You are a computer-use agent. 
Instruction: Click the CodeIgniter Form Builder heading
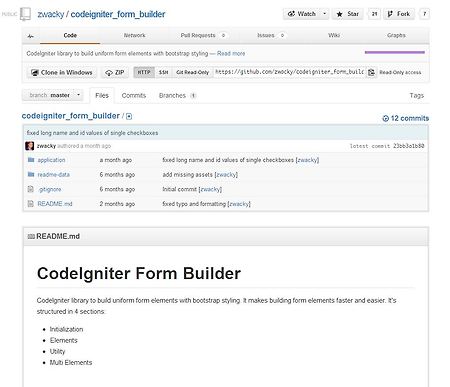click(139, 274)
